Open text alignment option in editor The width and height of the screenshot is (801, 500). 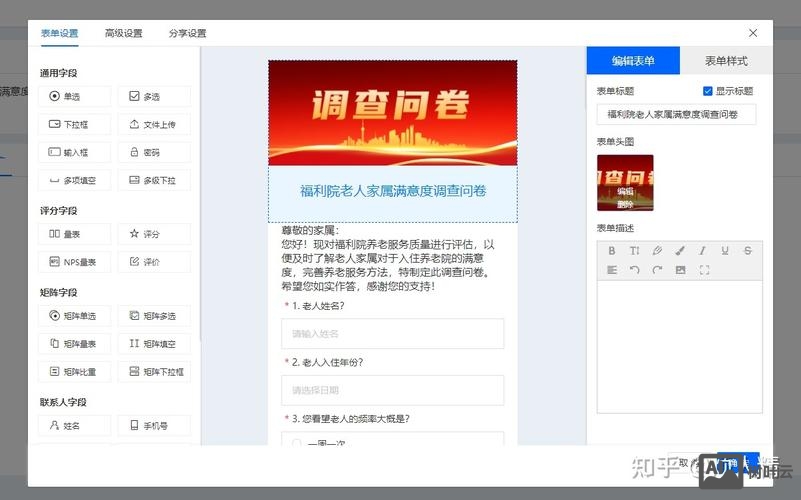point(612,270)
